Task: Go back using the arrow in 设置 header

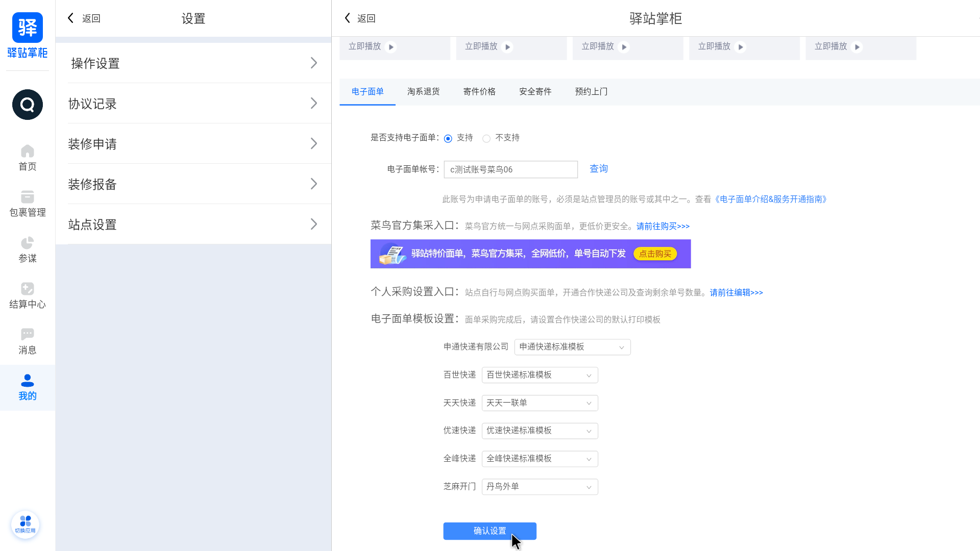Action: [71, 18]
